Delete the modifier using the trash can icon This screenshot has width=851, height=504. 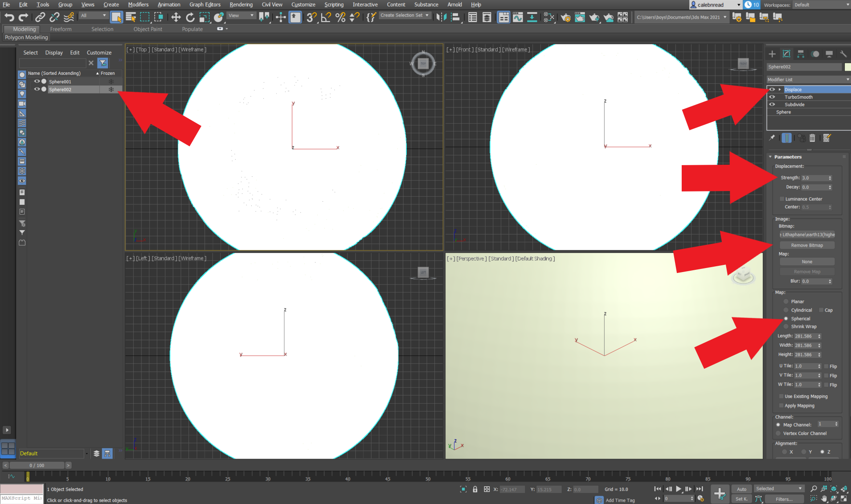(x=812, y=138)
